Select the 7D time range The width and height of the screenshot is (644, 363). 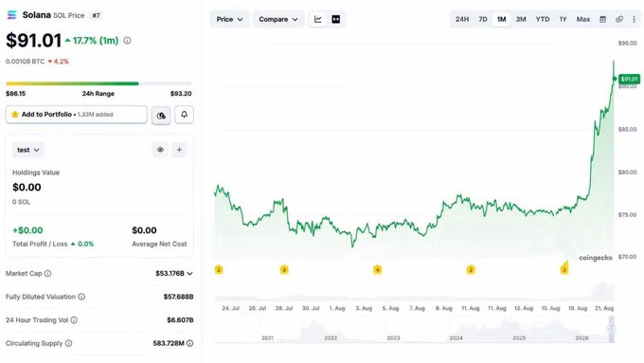(483, 19)
